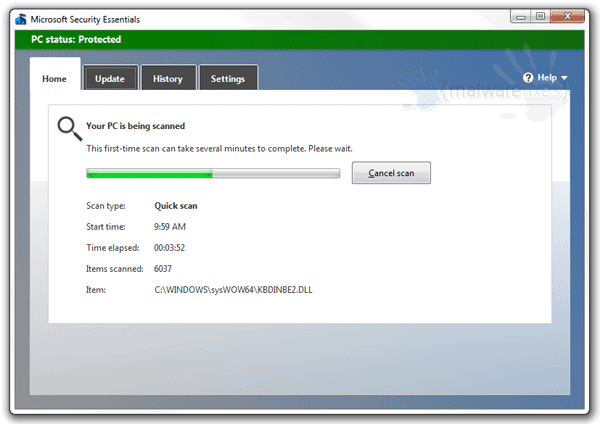Image resolution: width=600 pixels, height=424 pixels.
Task: Click the 'Items scanned:' label
Action: (x=114, y=269)
